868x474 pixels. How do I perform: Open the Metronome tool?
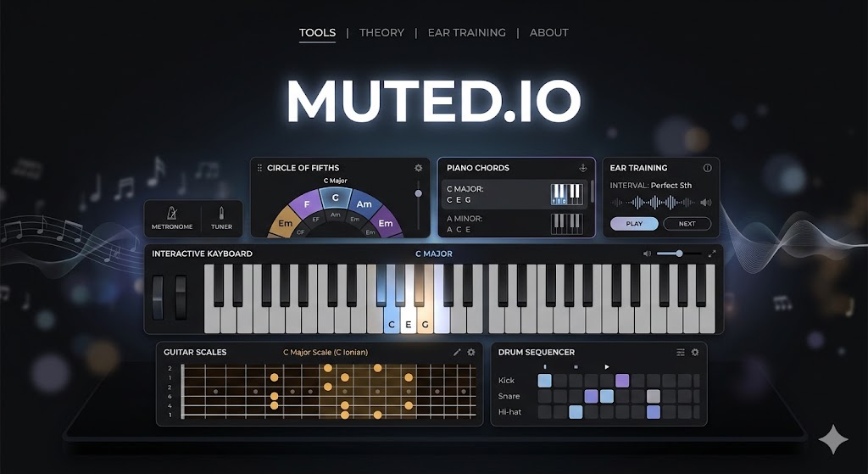click(172, 219)
